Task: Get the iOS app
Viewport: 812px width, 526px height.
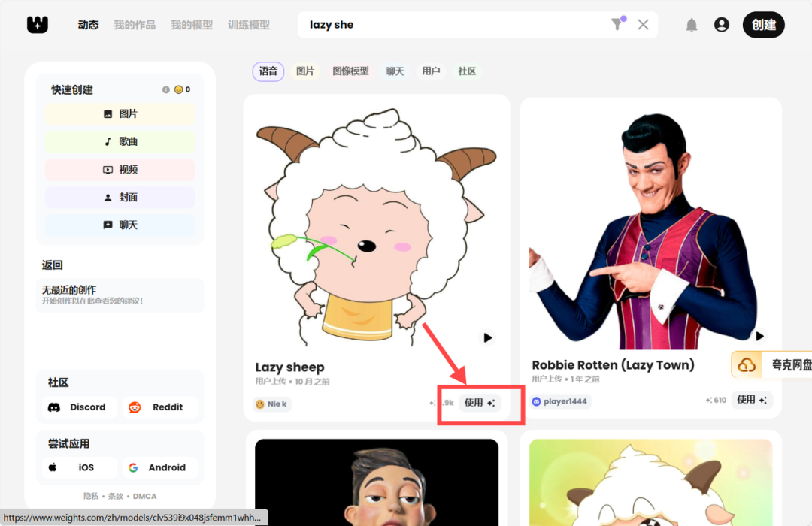Action: click(79, 467)
